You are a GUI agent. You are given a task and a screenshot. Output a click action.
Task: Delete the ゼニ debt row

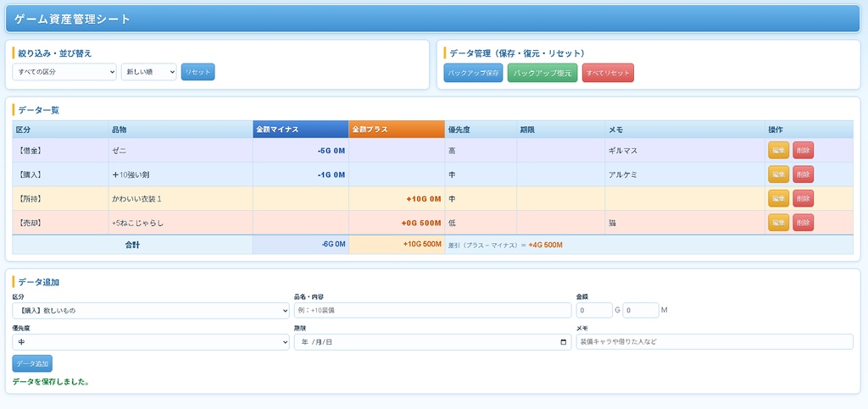tap(804, 151)
